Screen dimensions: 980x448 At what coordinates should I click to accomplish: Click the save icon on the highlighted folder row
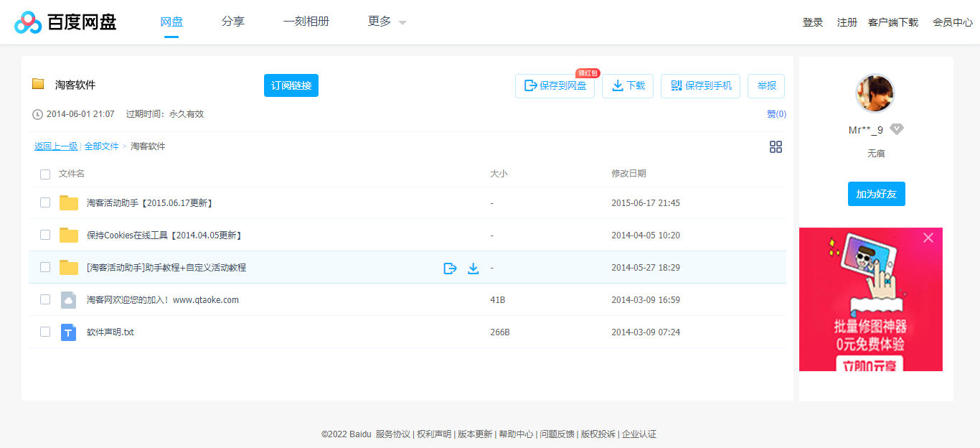pos(450,267)
